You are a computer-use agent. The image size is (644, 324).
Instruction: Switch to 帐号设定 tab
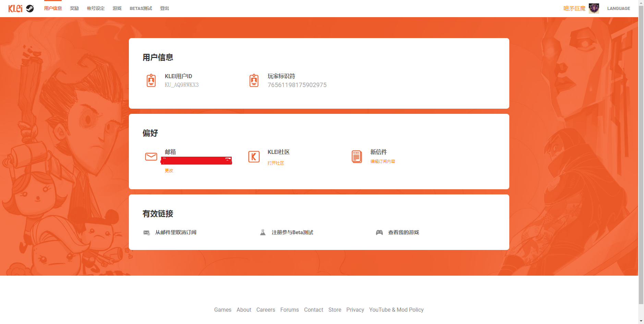[x=96, y=9]
